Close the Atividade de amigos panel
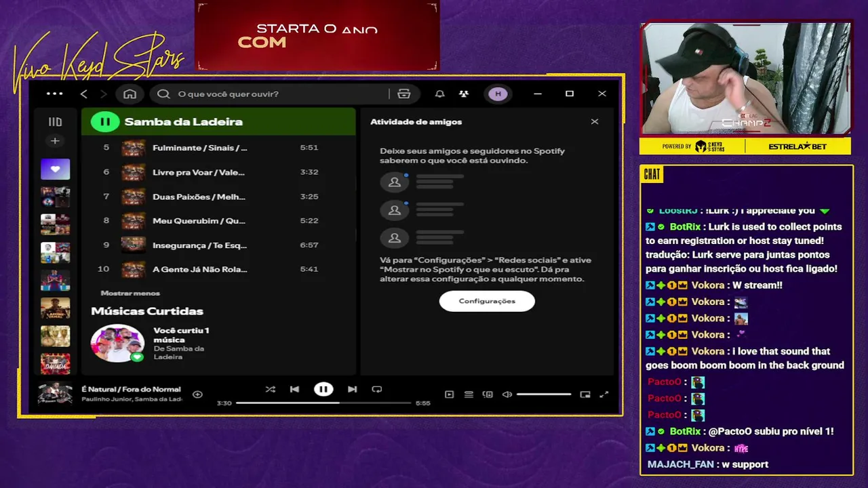Image resolution: width=868 pixels, height=488 pixels. [x=595, y=122]
